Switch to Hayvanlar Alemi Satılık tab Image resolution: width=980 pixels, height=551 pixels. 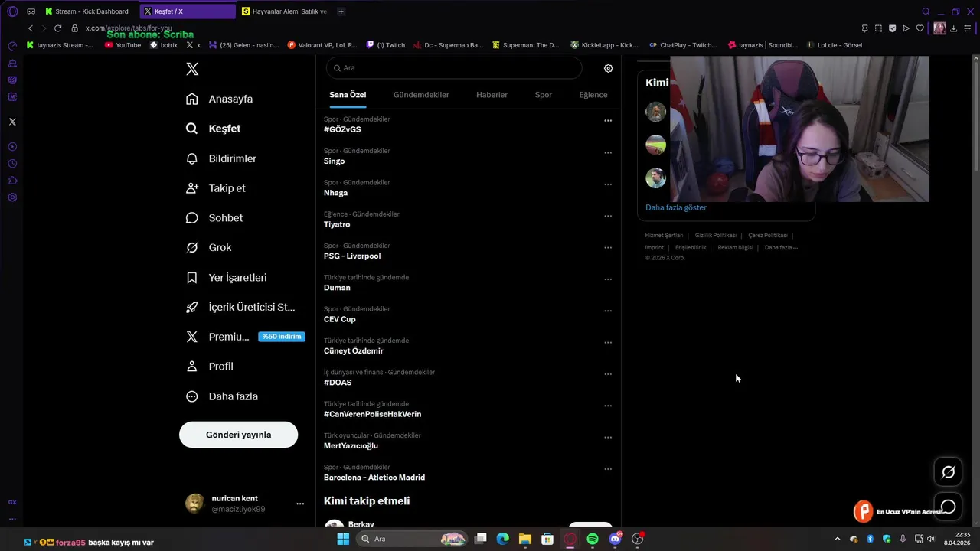click(284, 11)
